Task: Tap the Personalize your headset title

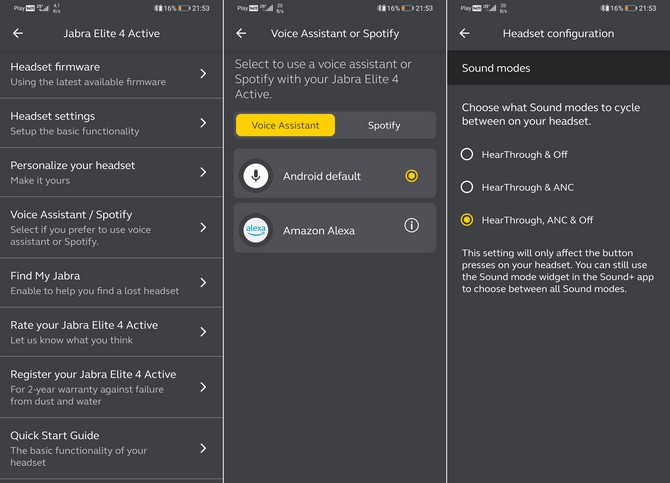Action: click(x=73, y=165)
